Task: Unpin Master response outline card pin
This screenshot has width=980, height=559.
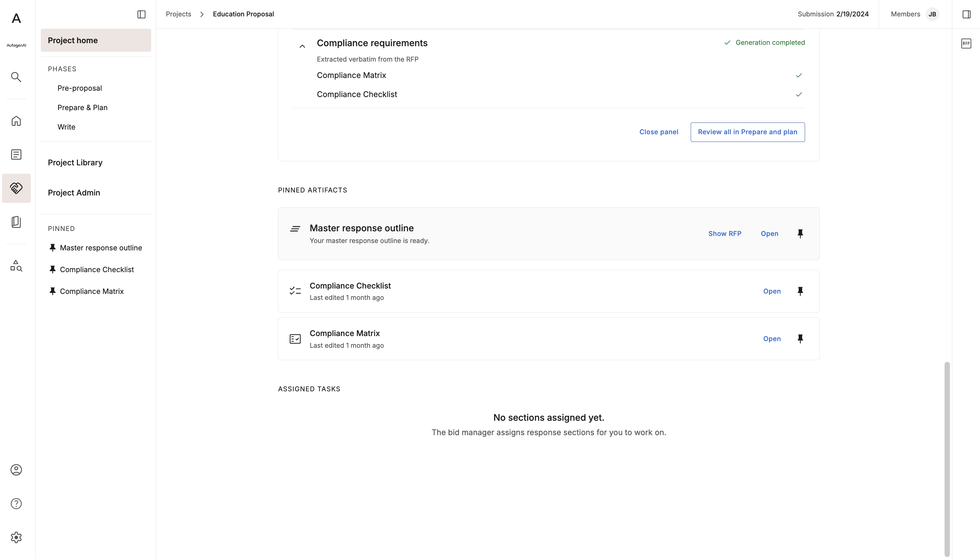Action: tap(800, 234)
